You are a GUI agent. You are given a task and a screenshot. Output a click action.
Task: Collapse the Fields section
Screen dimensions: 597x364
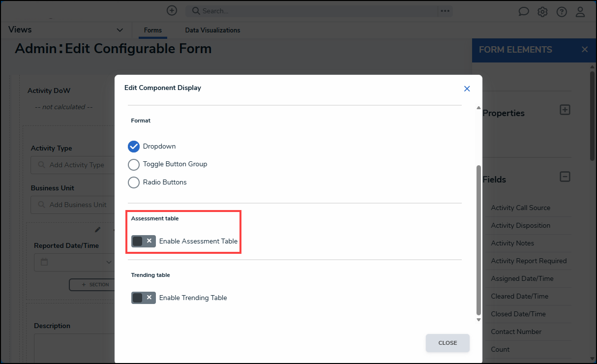[565, 177]
